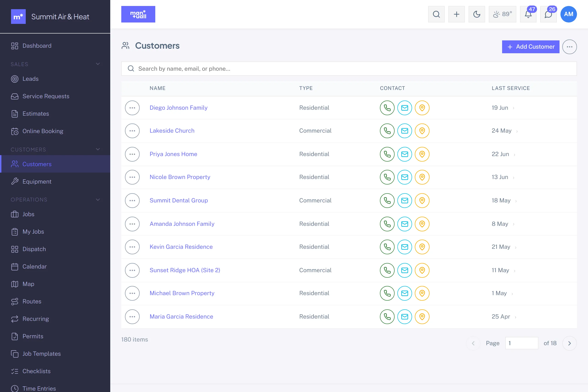Click the plus quick-create icon in top bar

[456, 14]
